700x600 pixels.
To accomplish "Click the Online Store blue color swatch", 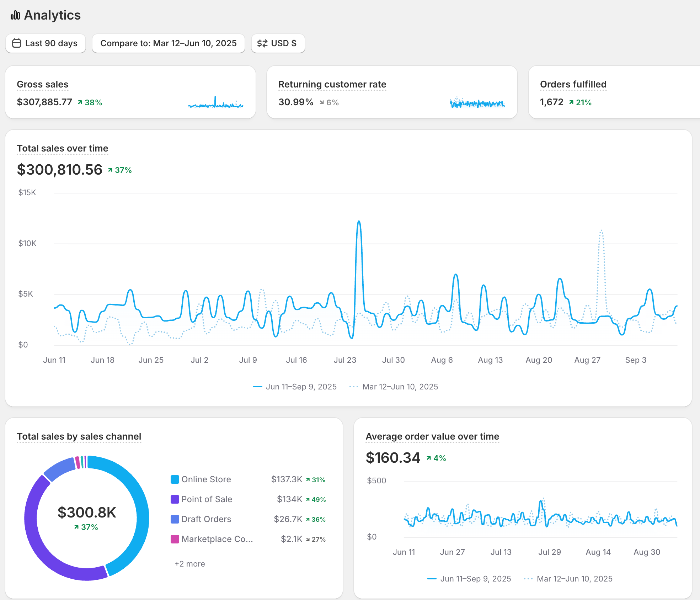I will 175,479.
